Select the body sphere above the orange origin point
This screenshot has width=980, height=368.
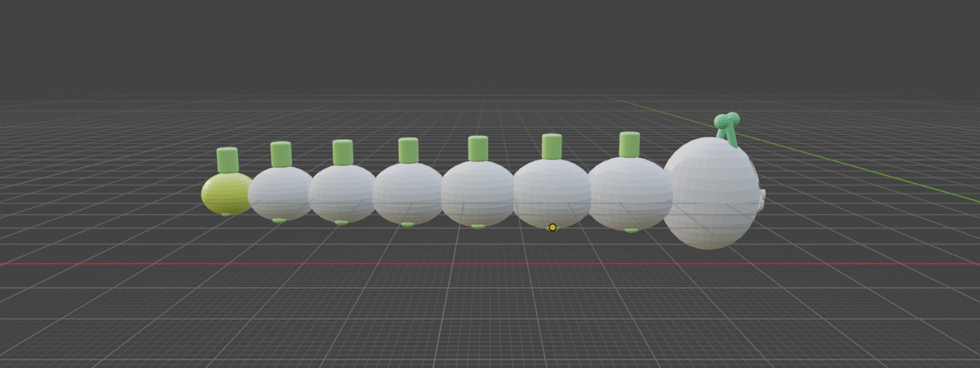click(551, 193)
